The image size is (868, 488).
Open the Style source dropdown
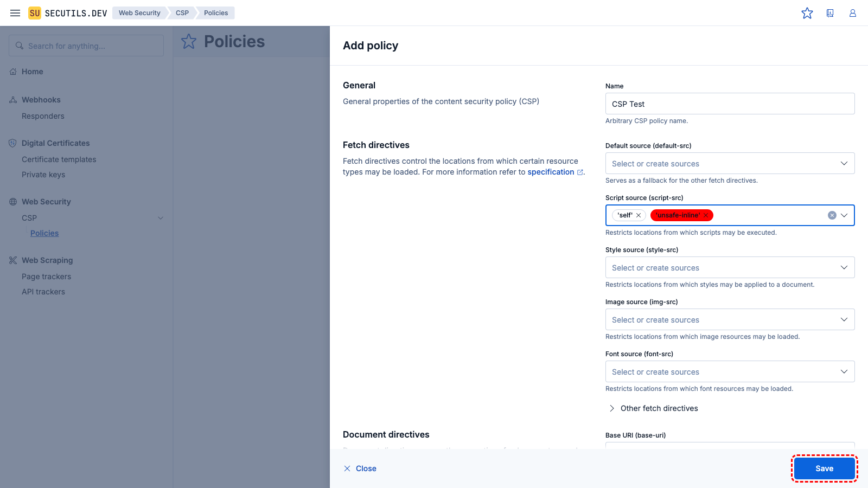730,267
